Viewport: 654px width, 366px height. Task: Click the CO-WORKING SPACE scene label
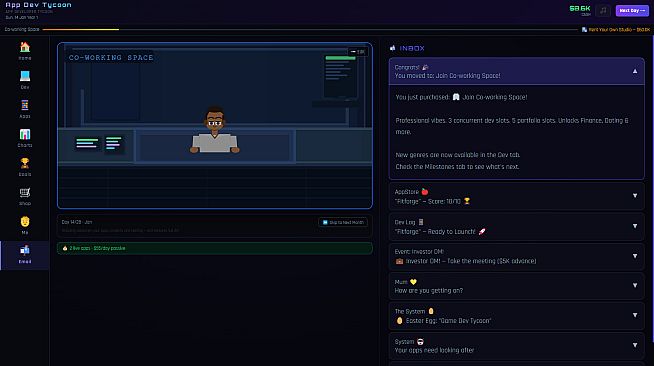coord(111,58)
